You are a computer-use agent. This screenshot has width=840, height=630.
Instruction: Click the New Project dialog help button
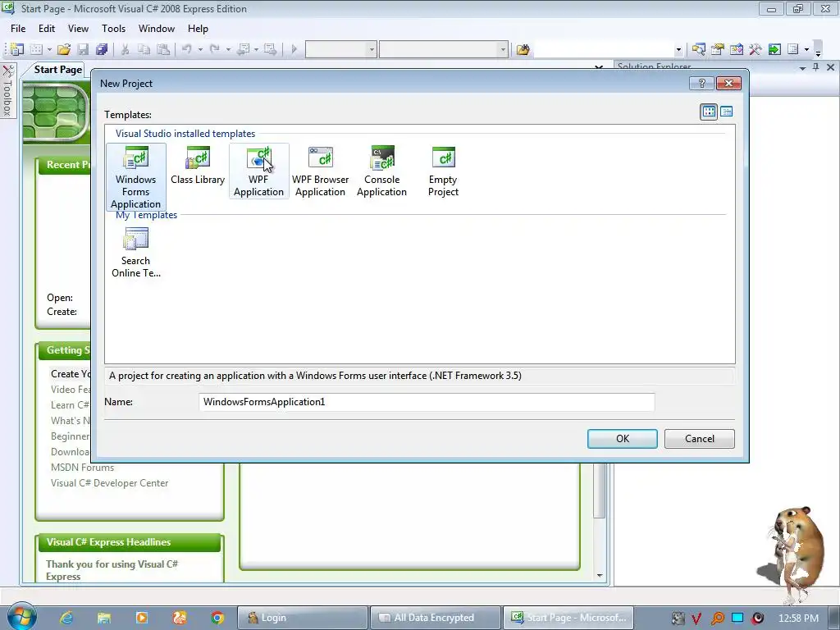point(702,83)
